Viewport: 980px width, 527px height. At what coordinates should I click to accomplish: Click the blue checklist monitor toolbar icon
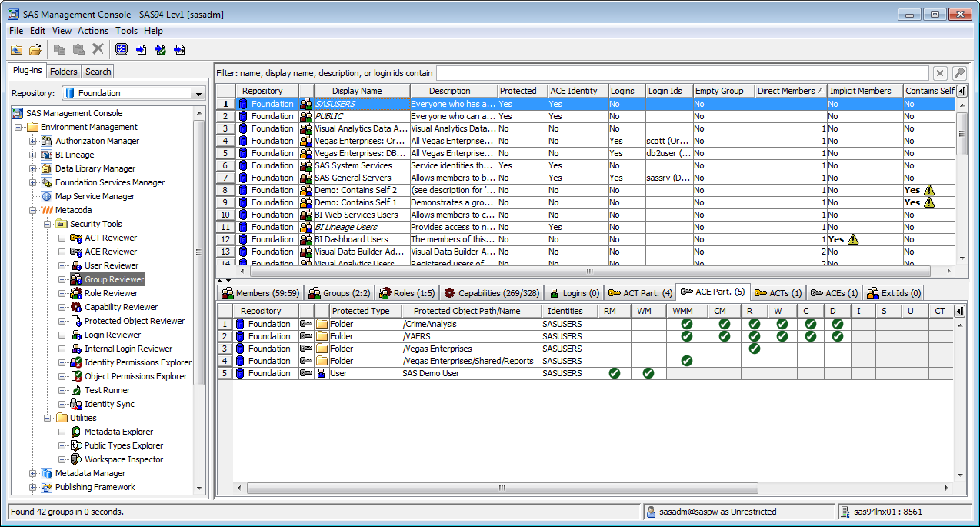pyautogui.click(x=122, y=49)
